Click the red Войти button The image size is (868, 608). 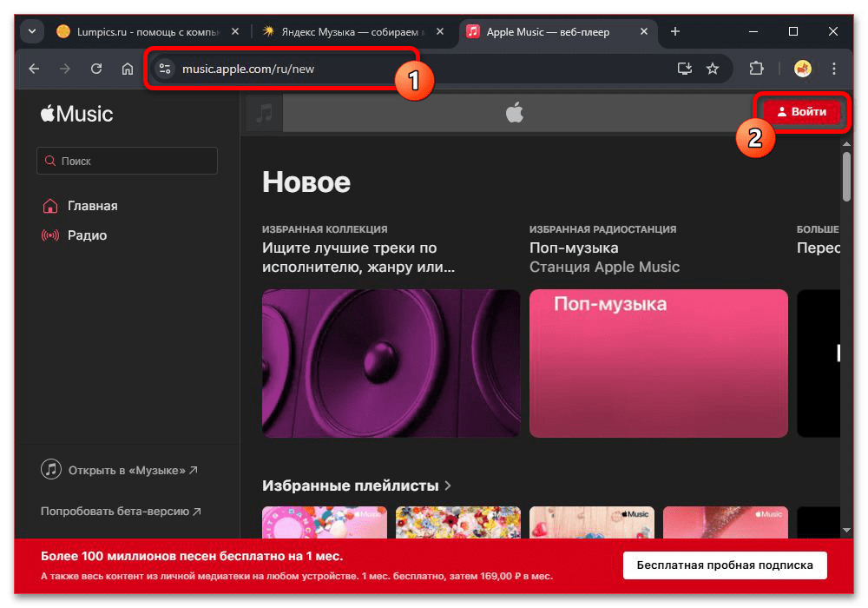tap(800, 111)
